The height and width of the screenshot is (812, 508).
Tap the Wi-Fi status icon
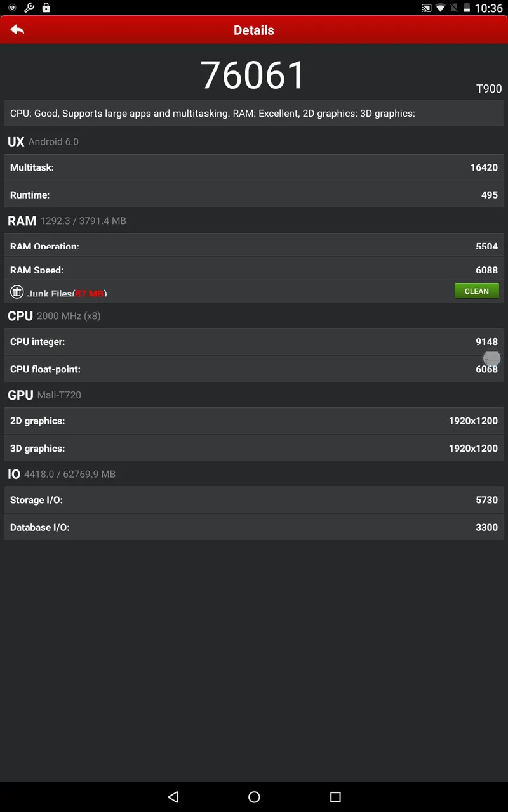tap(440, 8)
